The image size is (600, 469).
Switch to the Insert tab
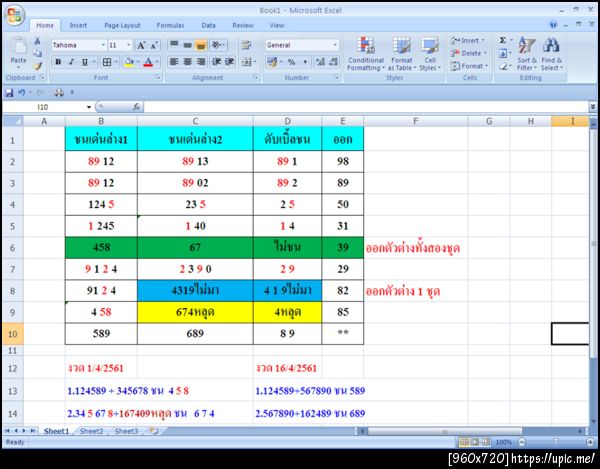coord(78,25)
